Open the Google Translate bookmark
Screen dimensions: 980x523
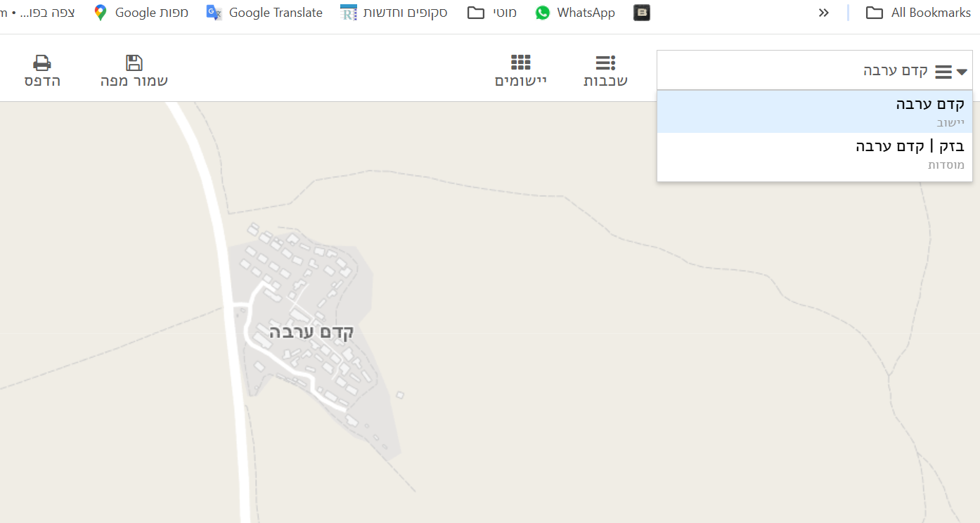point(264,13)
